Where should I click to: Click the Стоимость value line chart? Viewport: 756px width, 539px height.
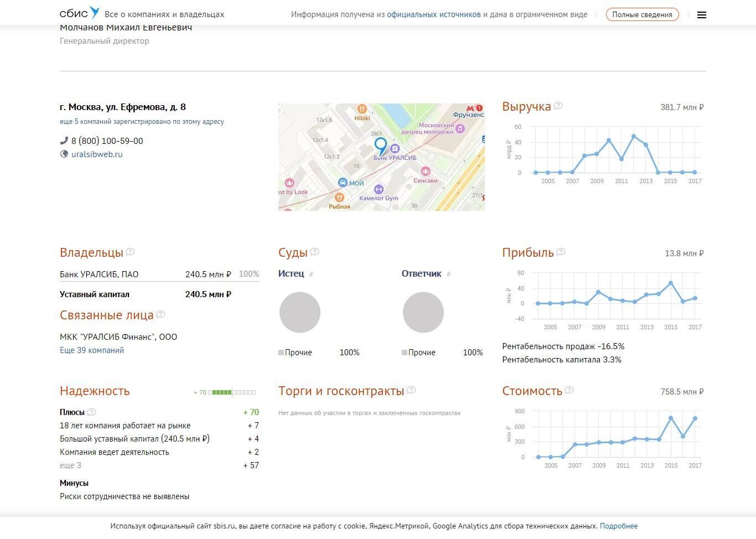(604, 438)
